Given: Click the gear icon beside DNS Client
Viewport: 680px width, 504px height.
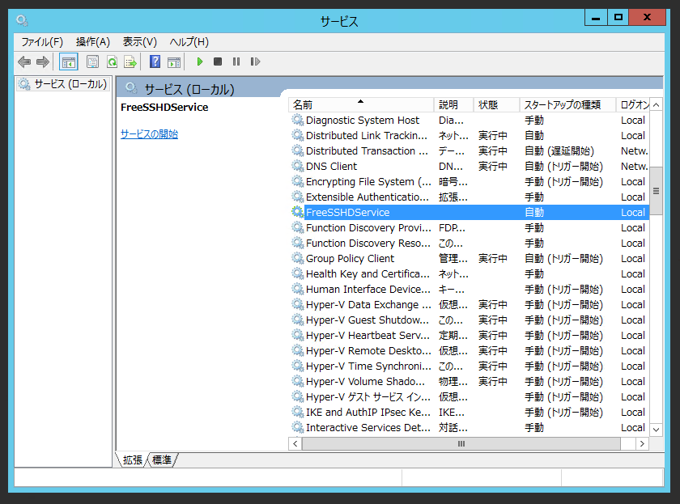Looking at the screenshot, I should point(297,166).
